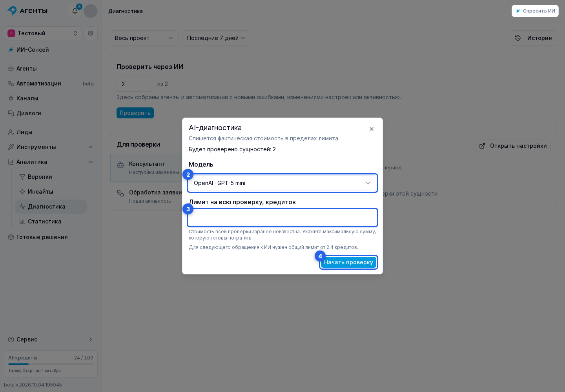
Task: Click the АГЕНТЫ logo
Action: 27,11
